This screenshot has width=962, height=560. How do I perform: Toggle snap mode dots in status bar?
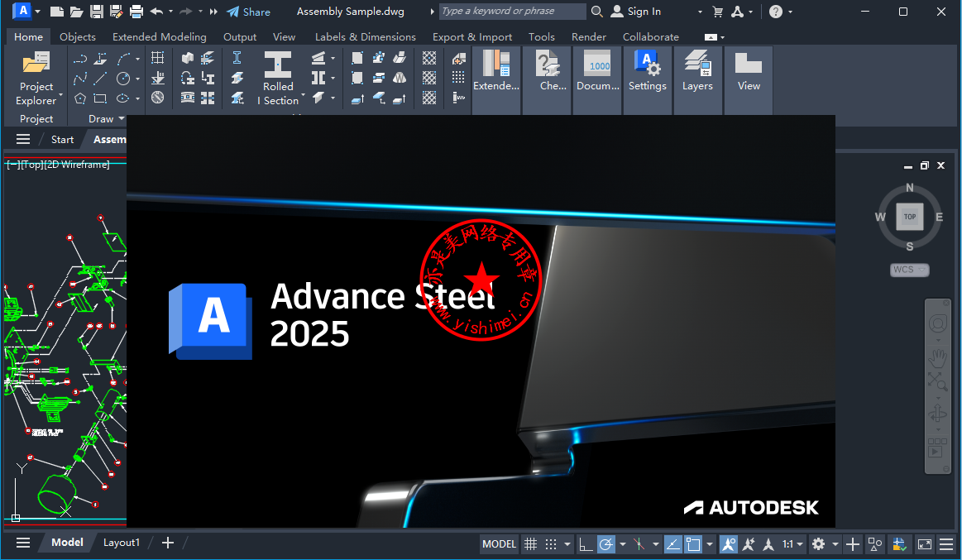551,544
